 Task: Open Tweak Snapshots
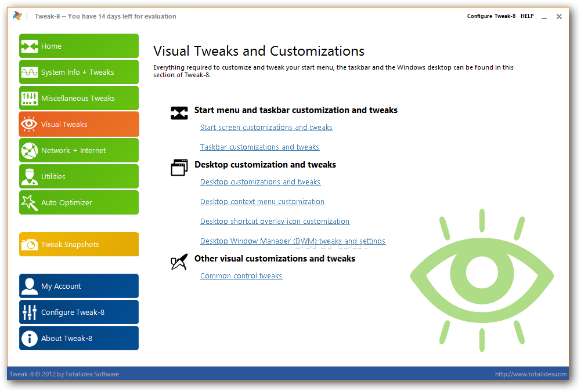point(79,244)
